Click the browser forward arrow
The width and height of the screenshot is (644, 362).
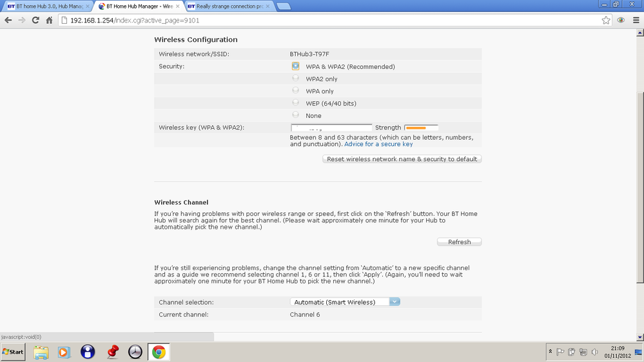pos(22,20)
